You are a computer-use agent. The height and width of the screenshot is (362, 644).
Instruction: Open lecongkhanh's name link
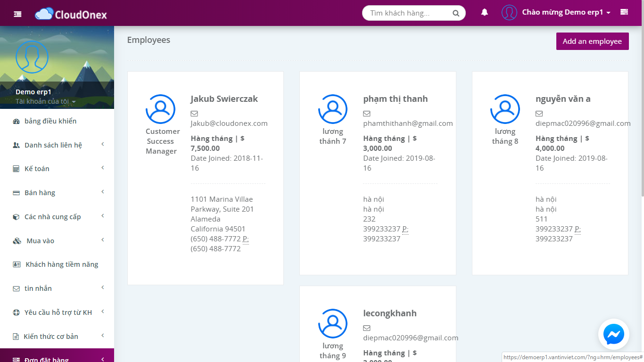point(390,313)
